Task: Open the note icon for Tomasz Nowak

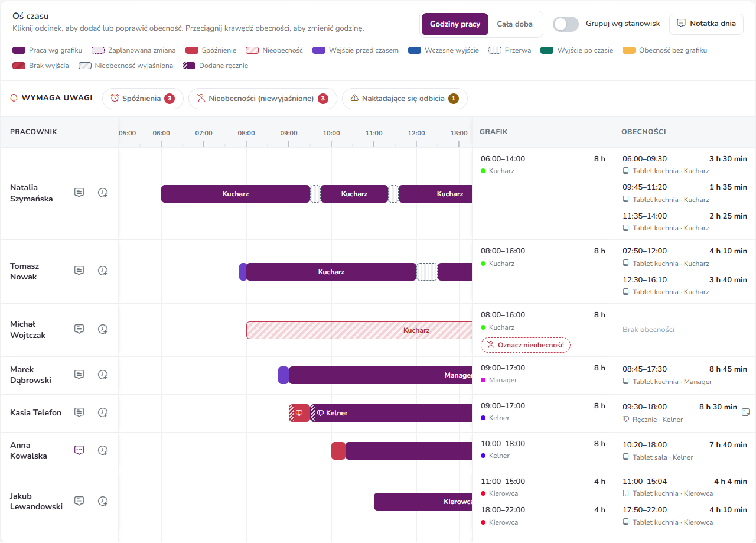Action: tap(79, 271)
